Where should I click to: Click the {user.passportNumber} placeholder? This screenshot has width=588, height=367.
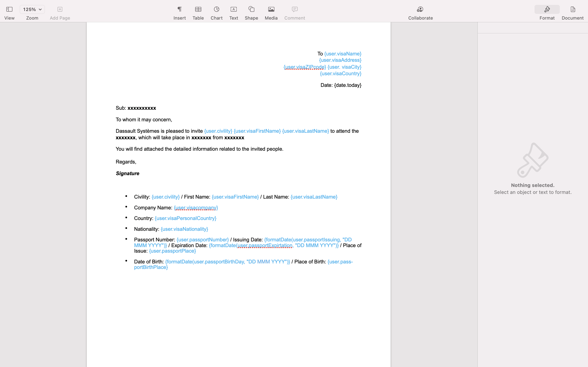coord(202,240)
